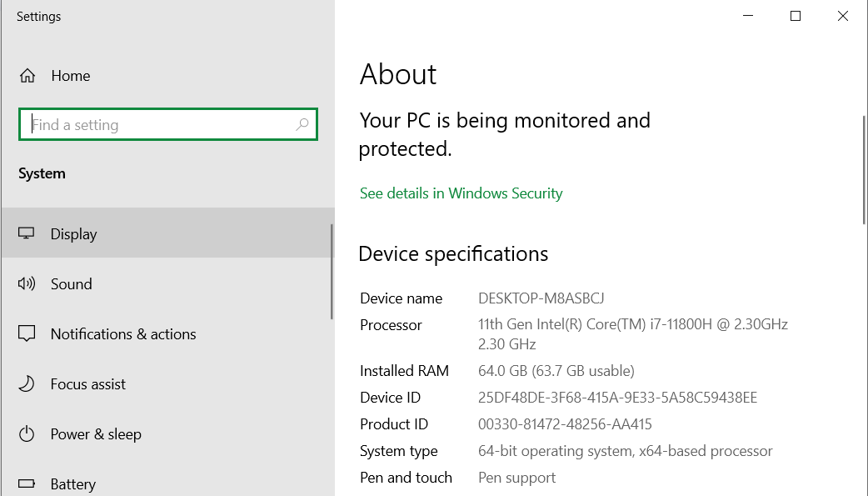
Task: Select Focus assist in sidebar
Action: coord(88,384)
